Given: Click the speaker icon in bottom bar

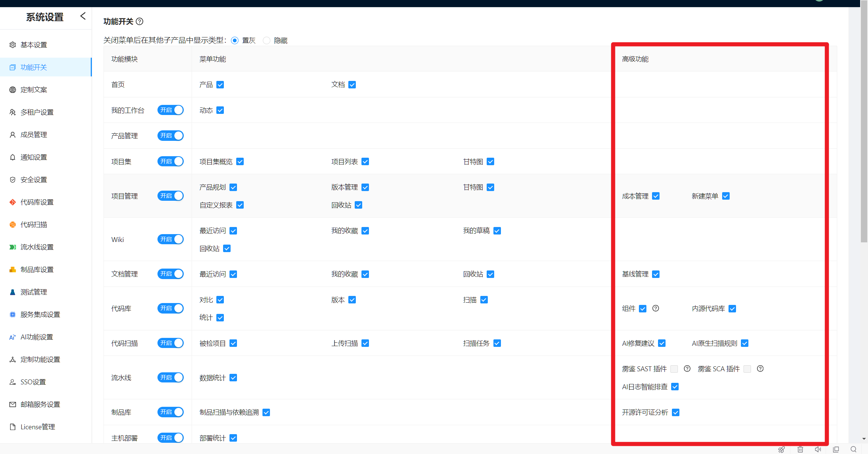Looking at the screenshot, I should point(818,449).
